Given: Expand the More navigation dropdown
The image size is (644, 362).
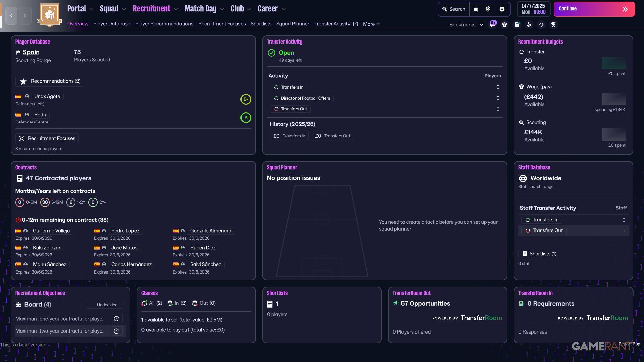Looking at the screenshot, I should (x=371, y=24).
